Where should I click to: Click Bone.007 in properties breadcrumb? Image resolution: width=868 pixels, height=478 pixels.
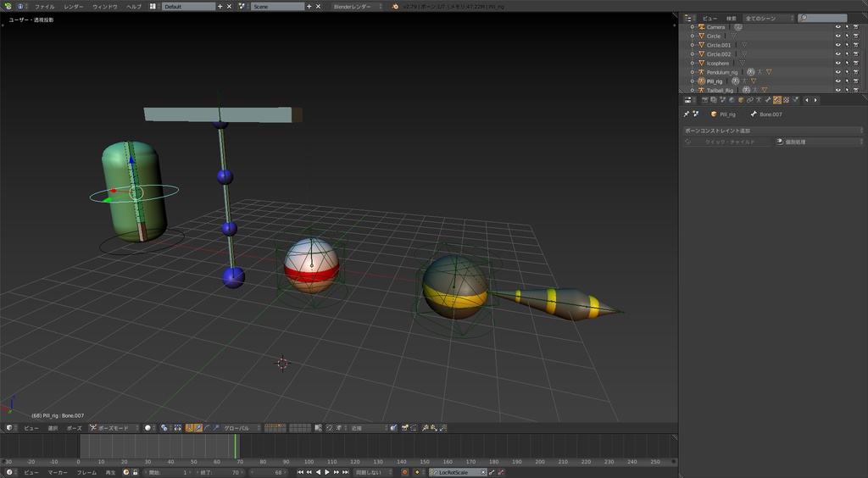[x=770, y=114]
